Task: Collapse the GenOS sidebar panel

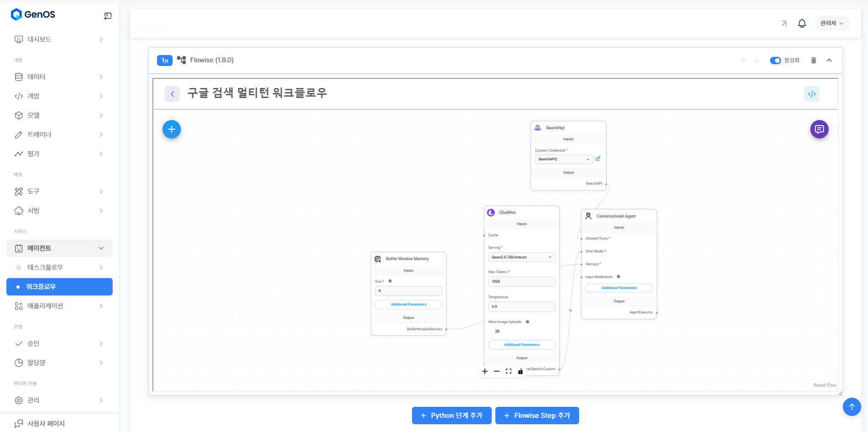Action: (x=108, y=16)
